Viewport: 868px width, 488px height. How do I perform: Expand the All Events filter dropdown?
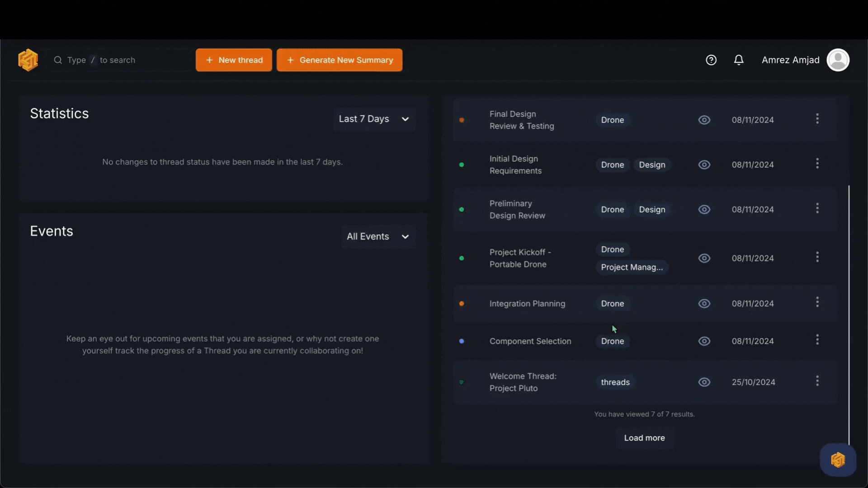click(x=378, y=236)
